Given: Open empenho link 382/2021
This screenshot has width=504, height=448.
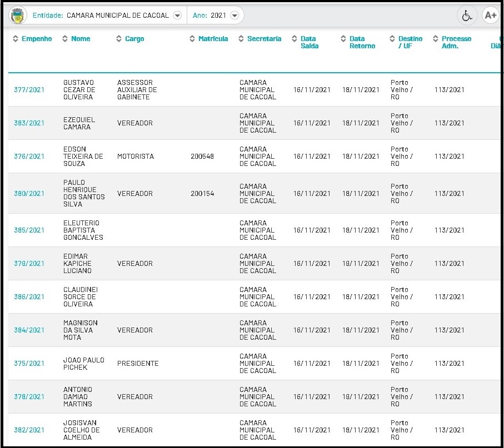Looking at the screenshot, I should (x=29, y=430).
